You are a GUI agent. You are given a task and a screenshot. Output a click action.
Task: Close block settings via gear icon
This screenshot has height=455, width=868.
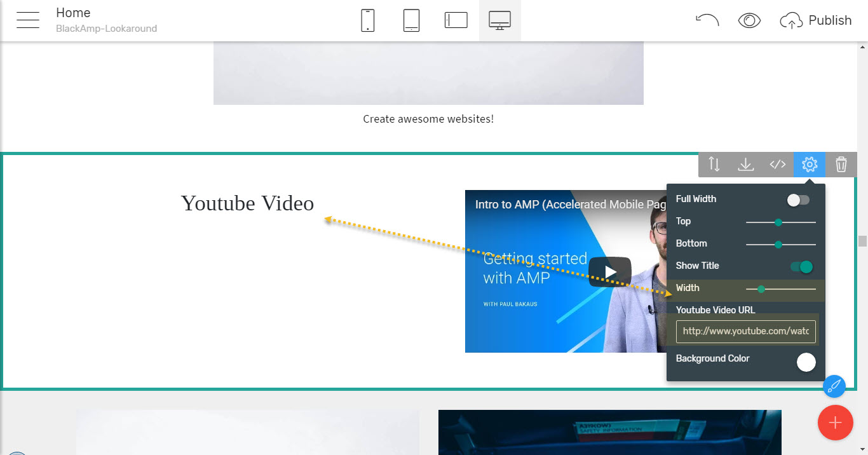pos(810,165)
